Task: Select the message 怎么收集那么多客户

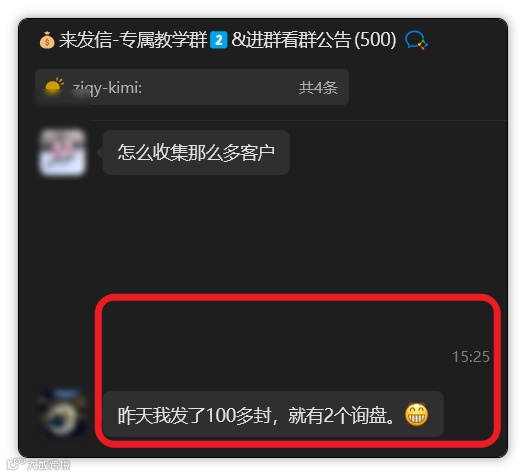Action: point(196,153)
